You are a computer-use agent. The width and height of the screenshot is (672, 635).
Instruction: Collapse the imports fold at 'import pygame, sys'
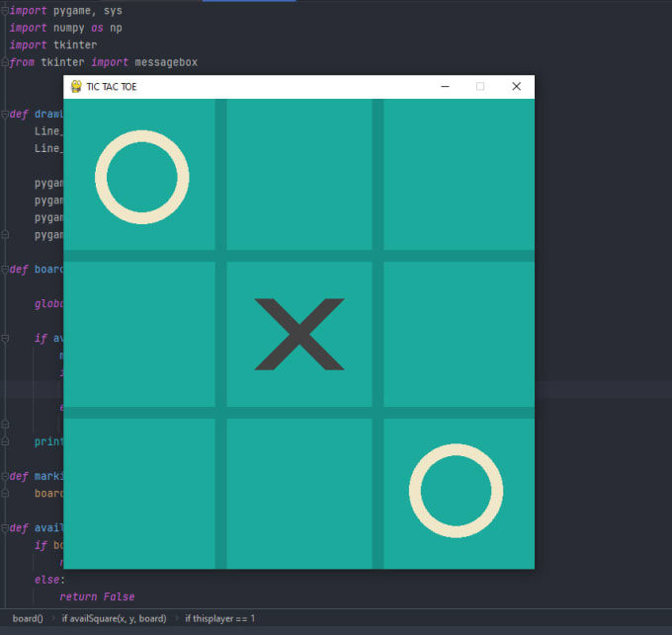5,11
